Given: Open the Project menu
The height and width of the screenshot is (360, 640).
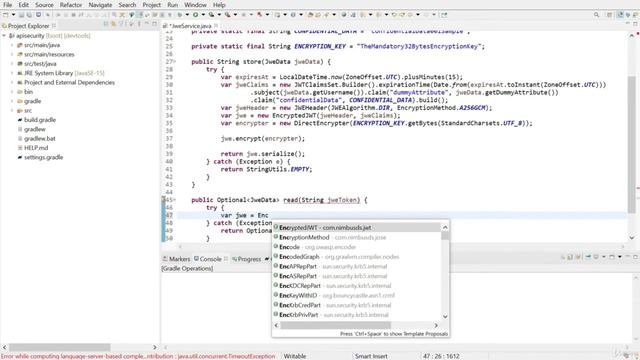Looking at the screenshot, I should (151, 5).
